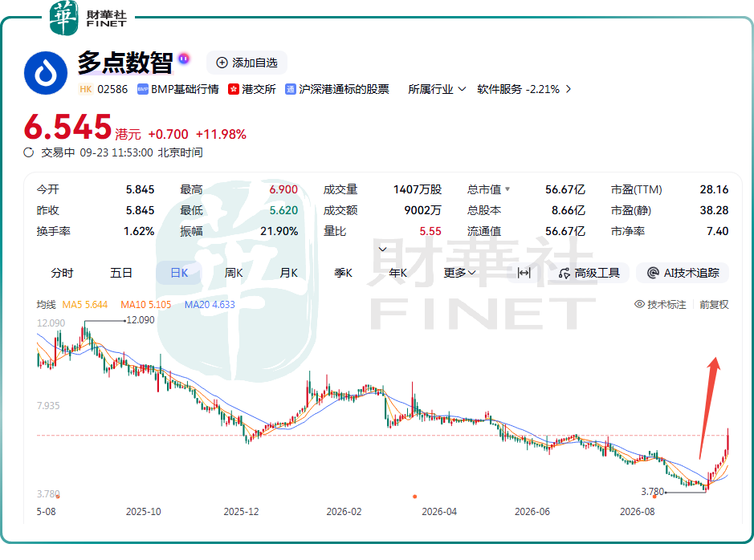Click the 成交量 value 1407万股
This screenshot has width=754, height=560.
[x=418, y=189]
